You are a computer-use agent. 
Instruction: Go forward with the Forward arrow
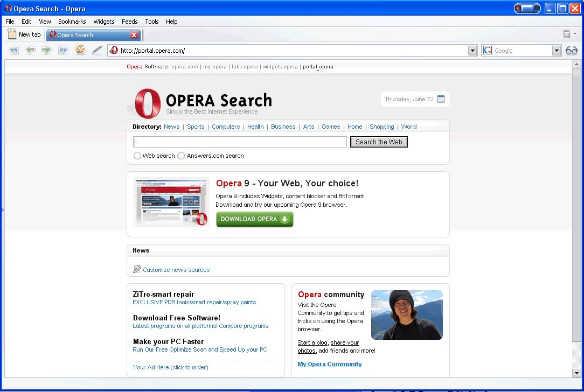[46, 50]
